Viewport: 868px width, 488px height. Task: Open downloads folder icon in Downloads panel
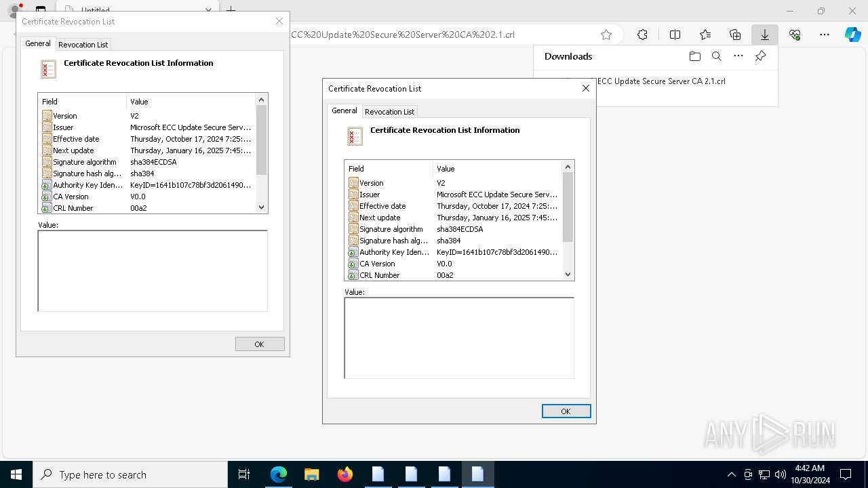click(694, 56)
